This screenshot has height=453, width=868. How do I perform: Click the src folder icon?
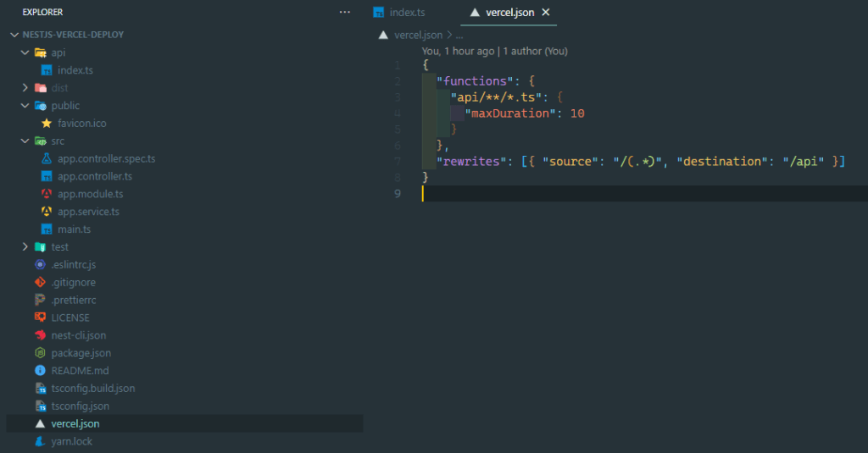[x=41, y=141]
